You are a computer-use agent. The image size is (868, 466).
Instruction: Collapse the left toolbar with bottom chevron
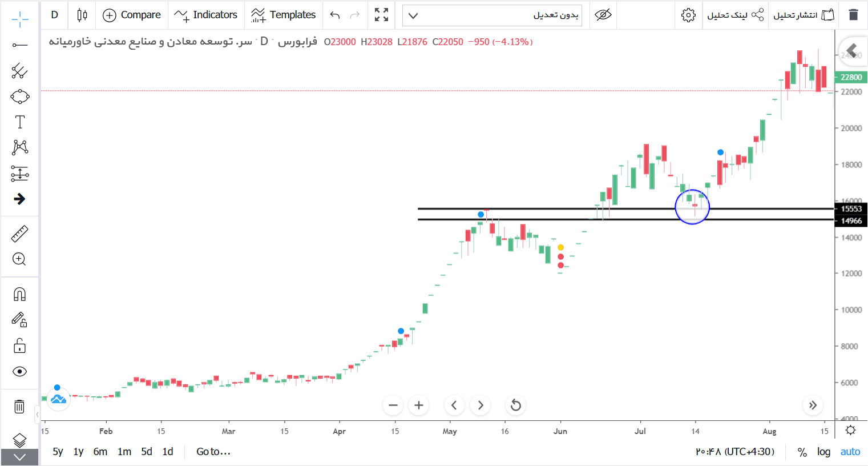pos(19,457)
